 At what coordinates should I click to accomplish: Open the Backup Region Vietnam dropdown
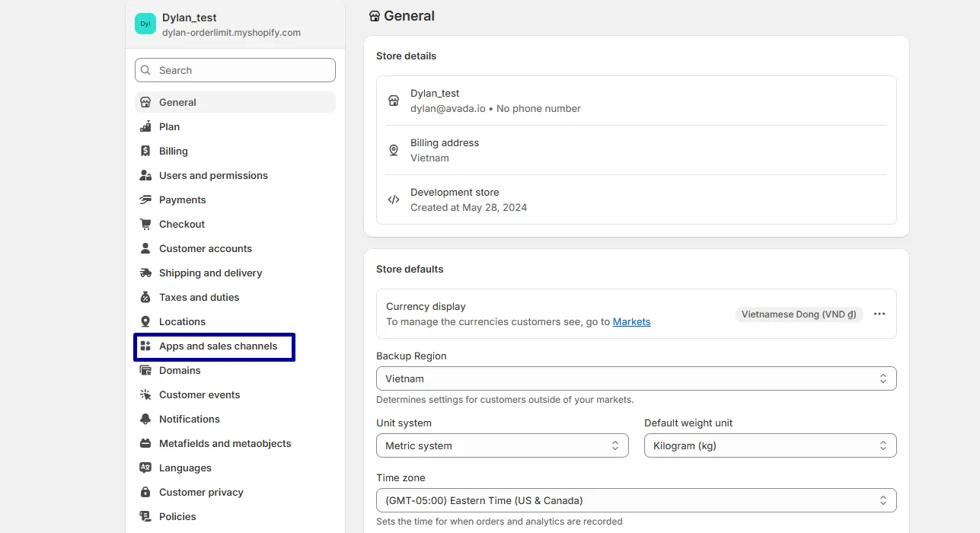tap(637, 378)
